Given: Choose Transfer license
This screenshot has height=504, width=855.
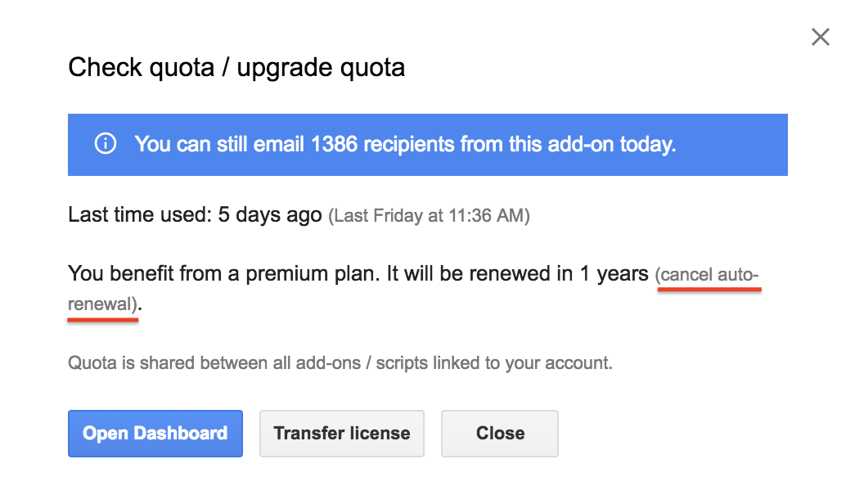Looking at the screenshot, I should (342, 434).
